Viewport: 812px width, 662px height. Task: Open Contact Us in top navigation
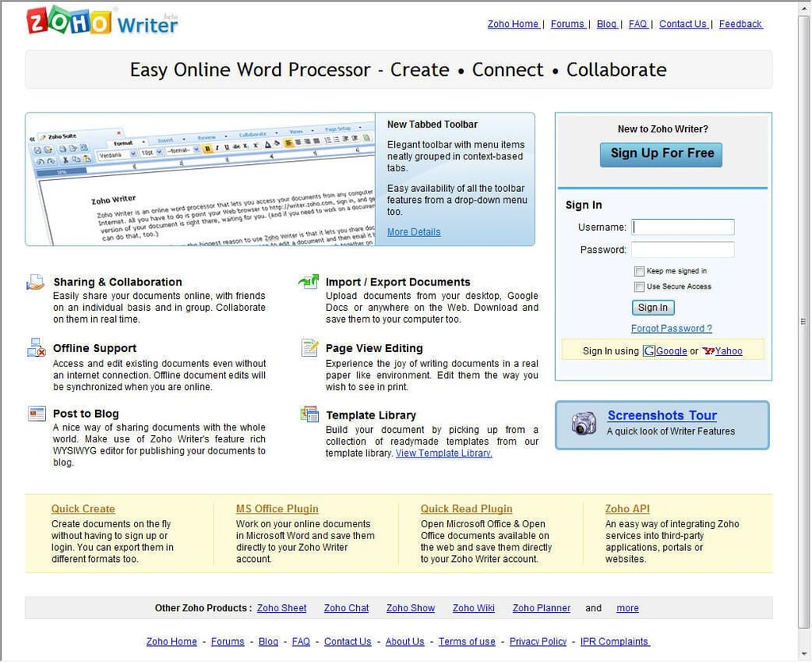tap(683, 24)
